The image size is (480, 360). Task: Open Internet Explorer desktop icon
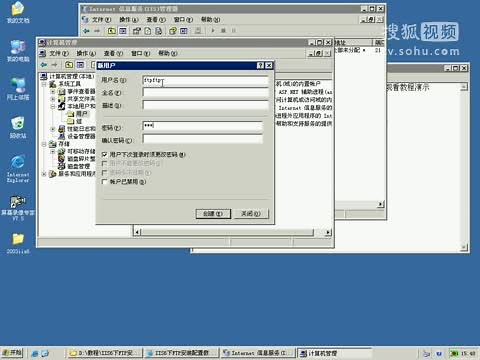[18, 168]
